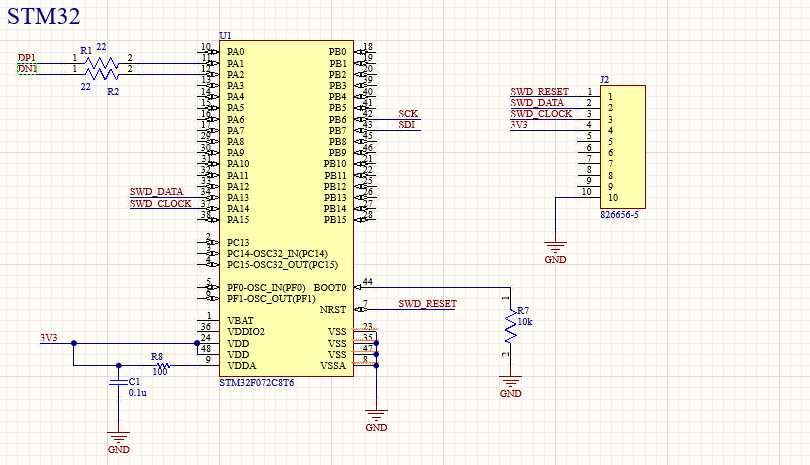Click the 'PB15' pin name
The width and height of the screenshot is (810, 465).
pyautogui.click(x=335, y=220)
